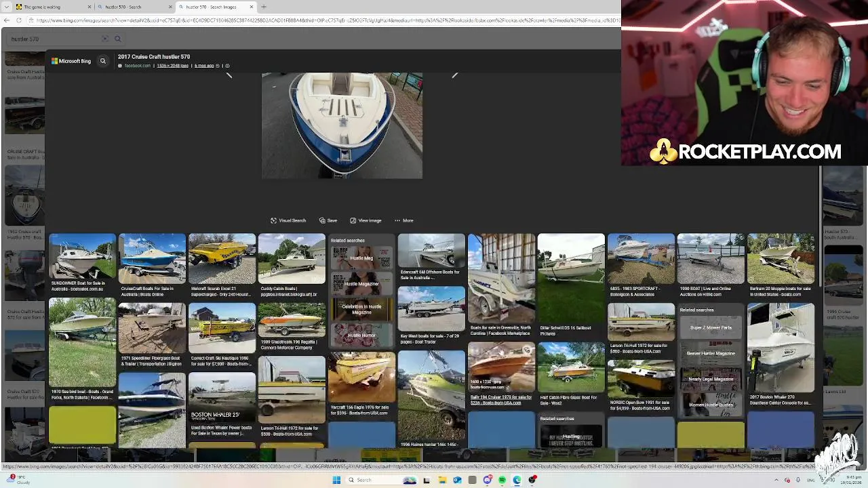The height and width of the screenshot is (488, 868).
Task: Open the More options menu
Action: [x=403, y=220]
